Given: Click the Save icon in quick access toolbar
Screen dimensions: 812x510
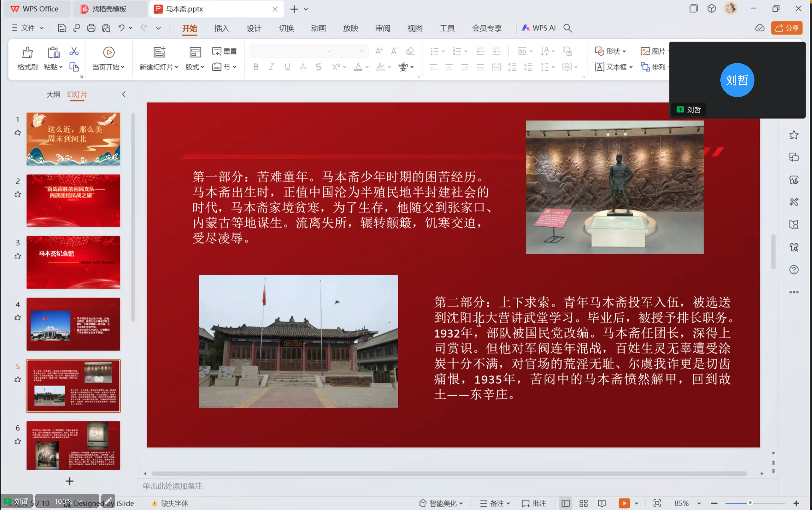Looking at the screenshot, I should point(62,28).
